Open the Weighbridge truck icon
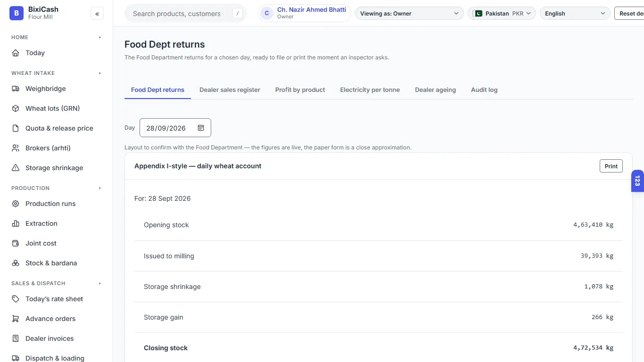 [x=16, y=89]
